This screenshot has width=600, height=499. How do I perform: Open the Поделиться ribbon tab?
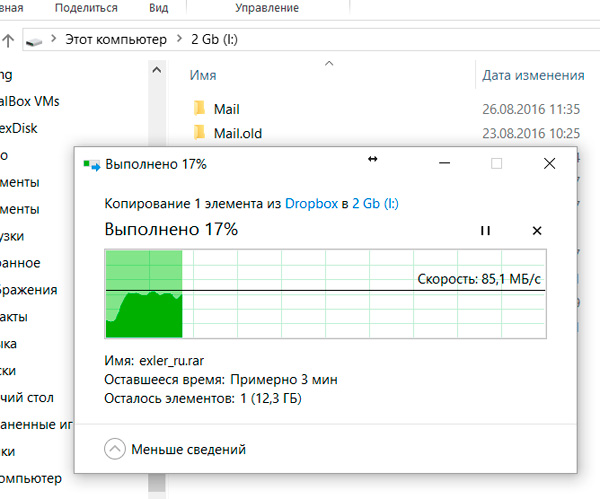[x=84, y=7]
